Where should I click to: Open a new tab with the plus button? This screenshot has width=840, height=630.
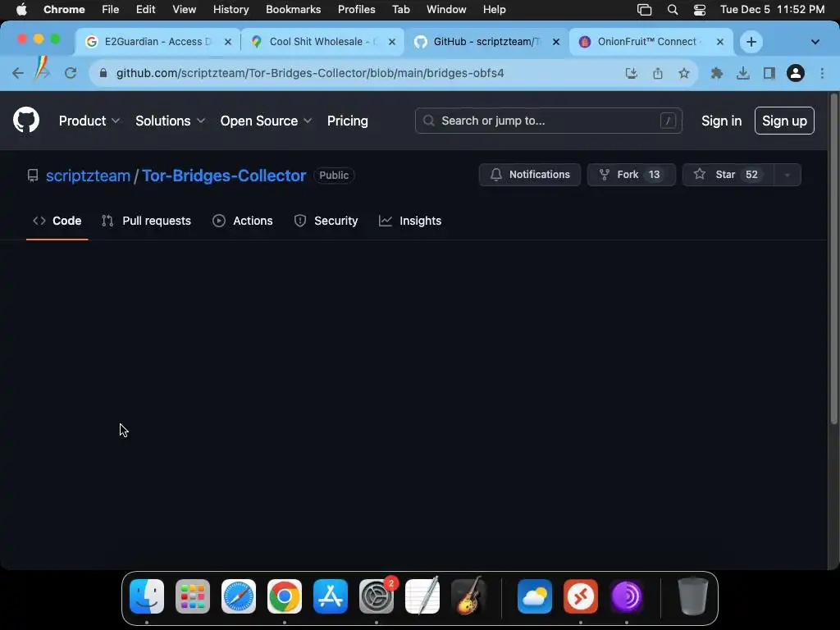pyautogui.click(x=751, y=42)
